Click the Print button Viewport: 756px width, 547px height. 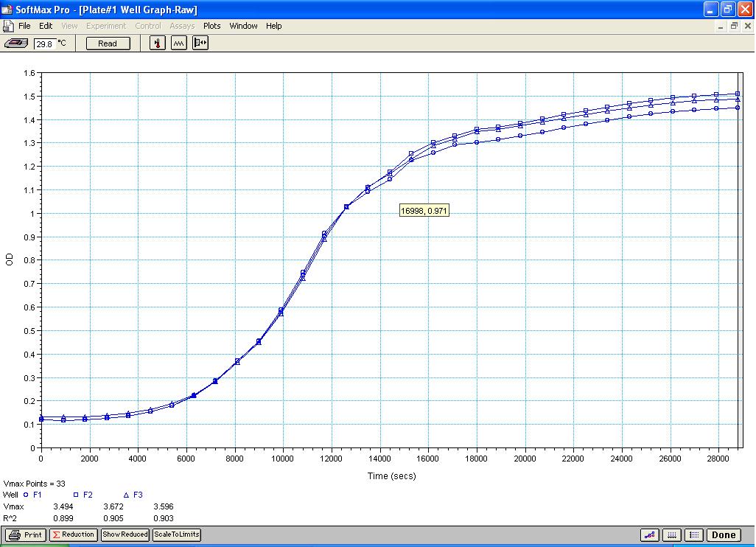[x=26, y=535]
